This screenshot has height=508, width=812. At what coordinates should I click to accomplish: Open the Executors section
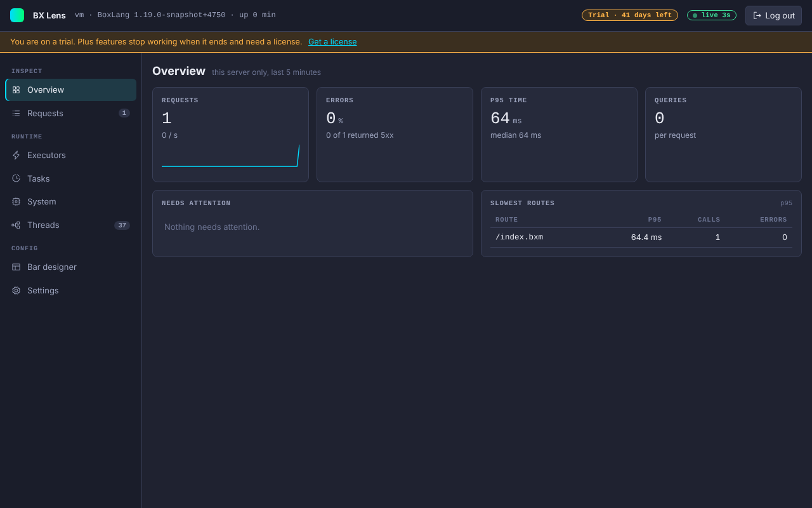(71, 155)
